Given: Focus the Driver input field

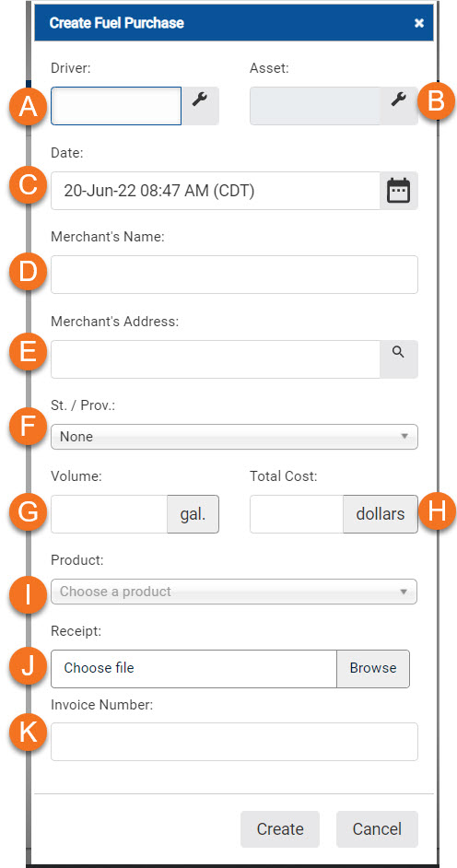Looking at the screenshot, I should (116, 105).
